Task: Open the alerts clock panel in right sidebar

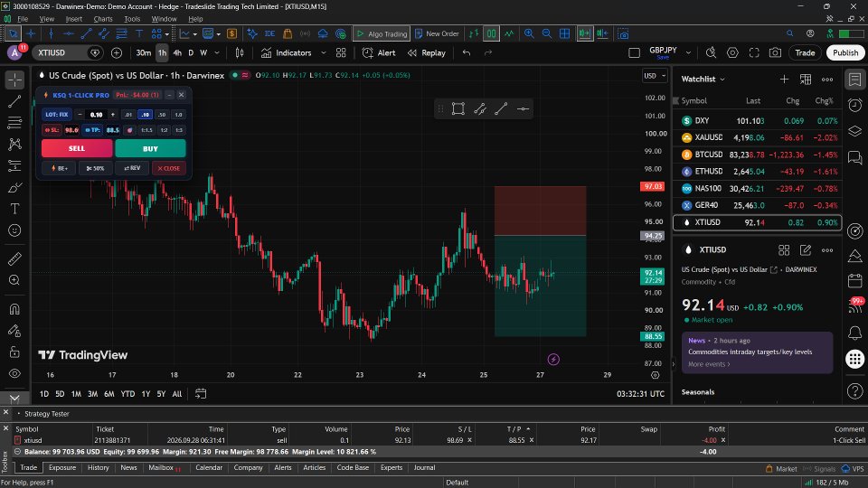Action: pos(854,105)
